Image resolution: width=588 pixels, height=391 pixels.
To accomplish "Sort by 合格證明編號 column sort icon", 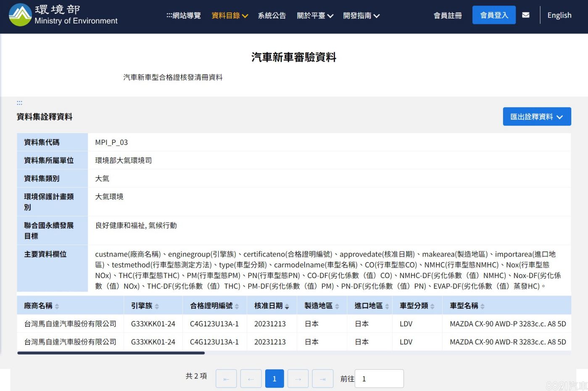I will (237, 307).
